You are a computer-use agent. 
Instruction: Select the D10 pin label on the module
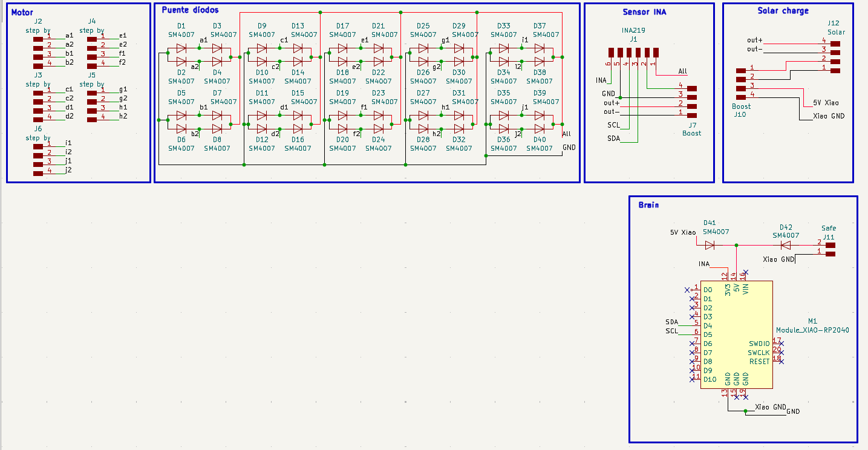pos(710,379)
